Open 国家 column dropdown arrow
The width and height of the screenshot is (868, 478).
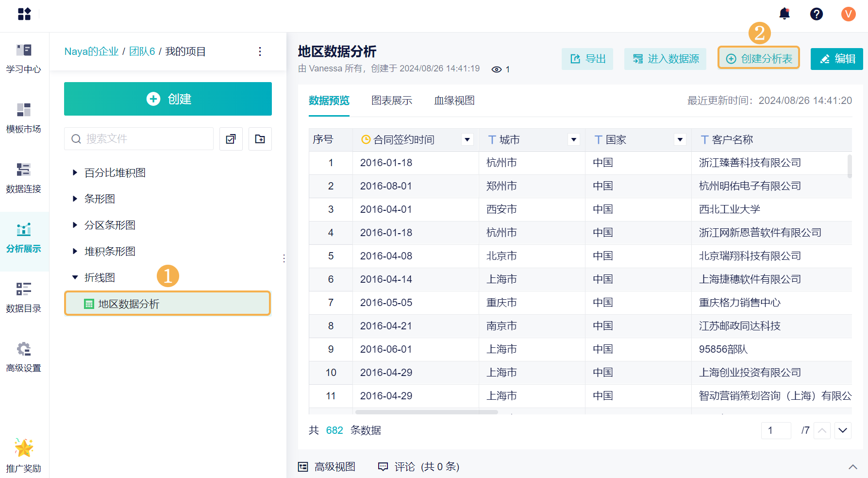(x=680, y=140)
